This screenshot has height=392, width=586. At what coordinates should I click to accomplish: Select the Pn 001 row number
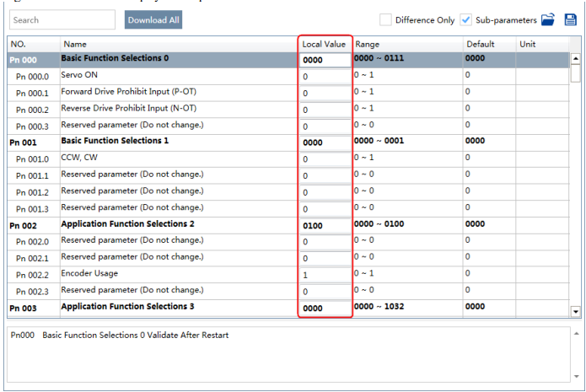(x=23, y=142)
